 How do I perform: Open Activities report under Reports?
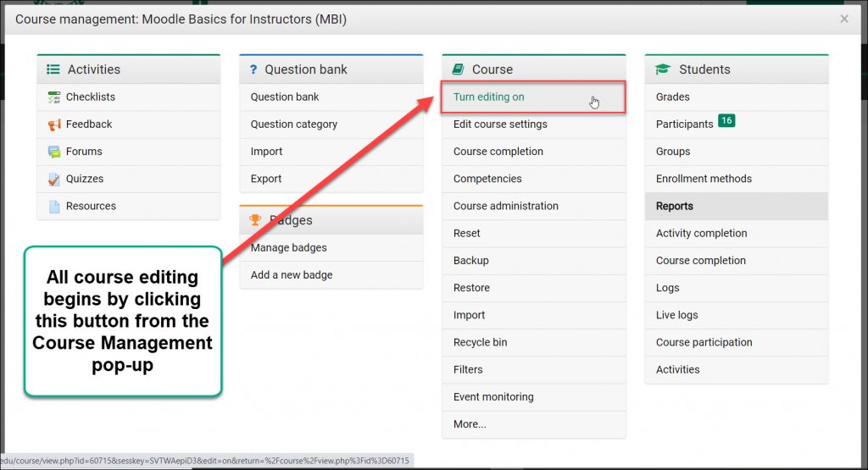(x=677, y=369)
